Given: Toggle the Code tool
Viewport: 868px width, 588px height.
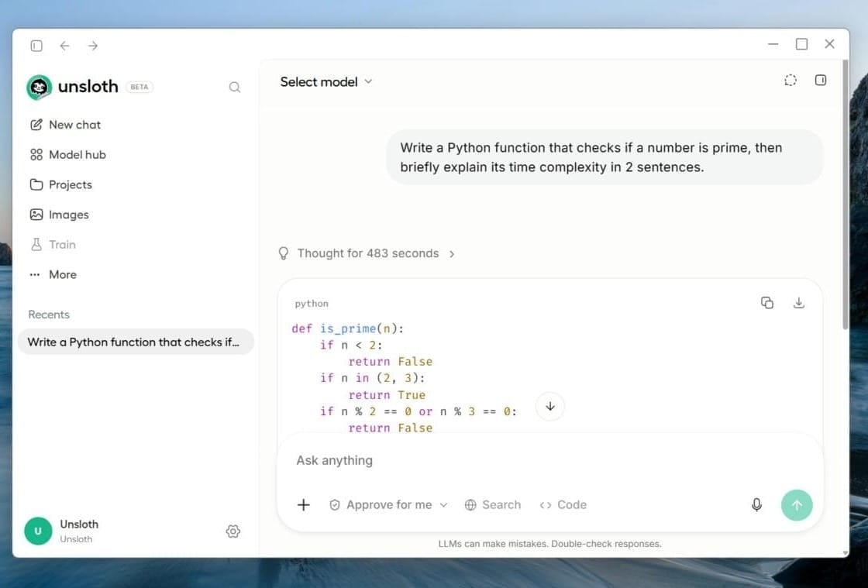Looking at the screenshot, I should pyautogui.click(x=563, y=504).
